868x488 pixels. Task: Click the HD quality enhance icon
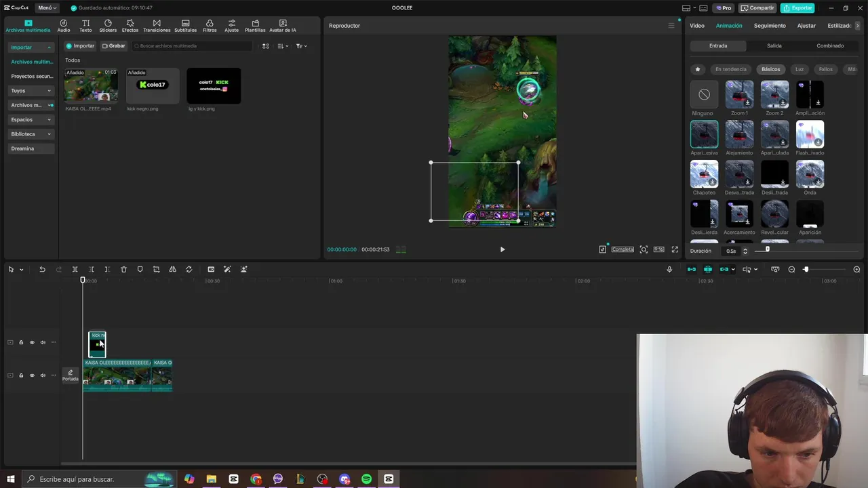pos(211,269)
